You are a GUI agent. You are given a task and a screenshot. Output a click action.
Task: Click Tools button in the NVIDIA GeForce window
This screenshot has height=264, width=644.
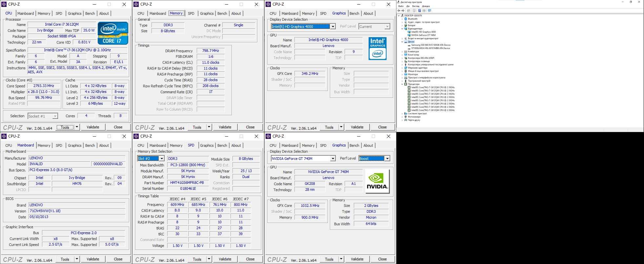pos(329,259)
